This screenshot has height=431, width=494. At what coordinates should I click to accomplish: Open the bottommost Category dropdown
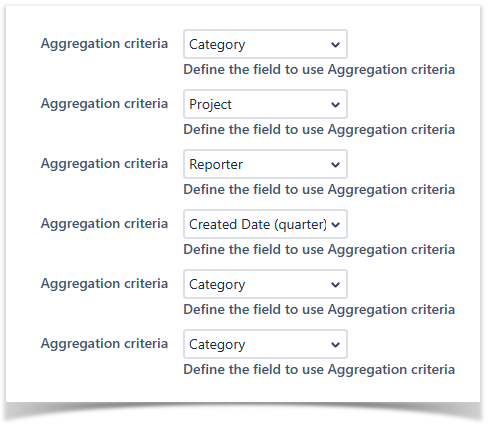point(265,344)
